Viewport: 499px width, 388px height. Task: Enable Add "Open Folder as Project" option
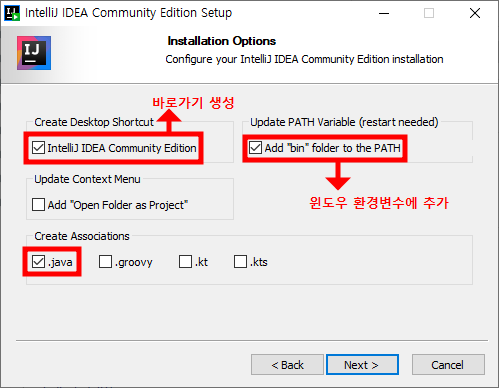(x=38, y=205)
